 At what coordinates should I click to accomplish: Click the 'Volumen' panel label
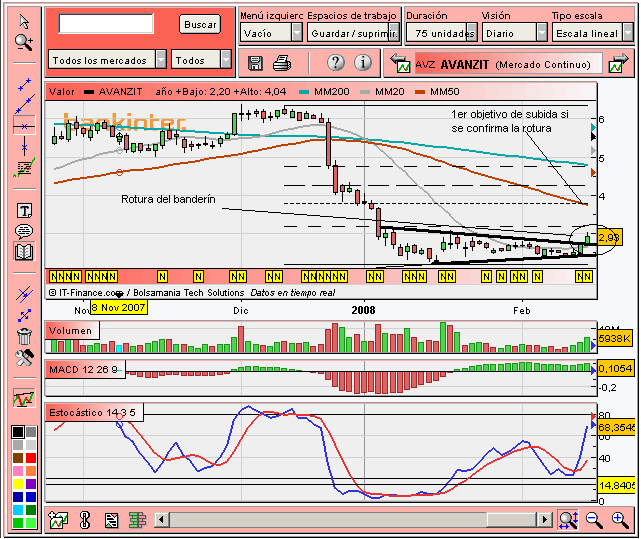coord(71,330)
